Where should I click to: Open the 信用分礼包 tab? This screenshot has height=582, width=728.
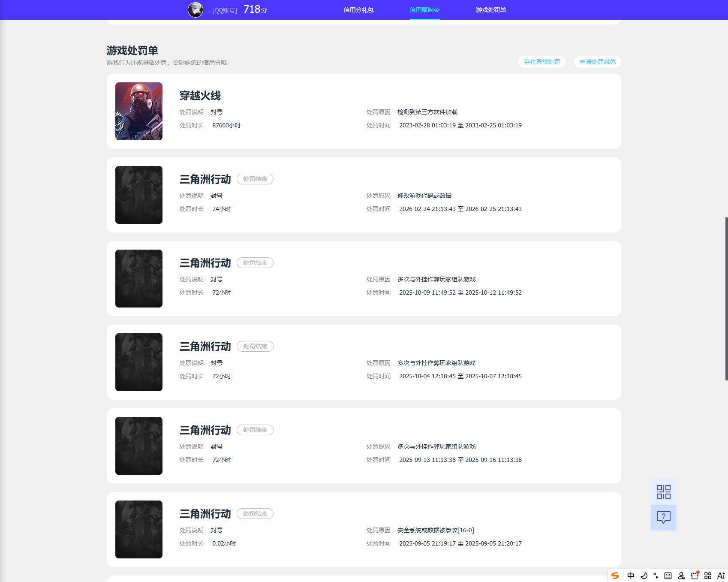click(358, 10)
